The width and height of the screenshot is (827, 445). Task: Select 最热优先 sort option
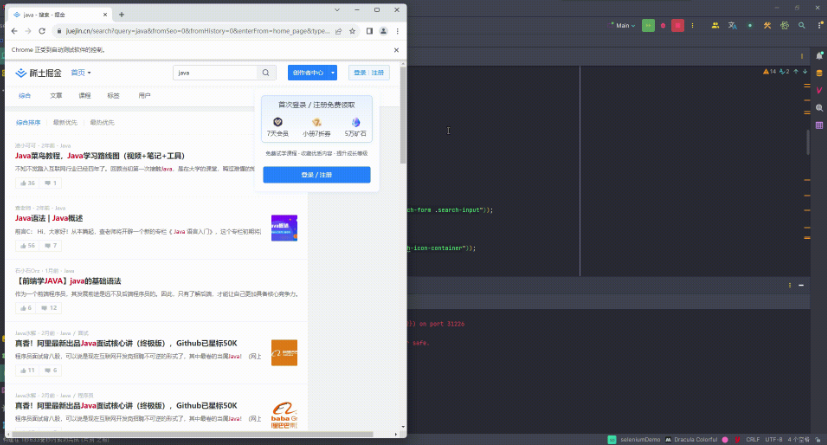click(102, 122)
